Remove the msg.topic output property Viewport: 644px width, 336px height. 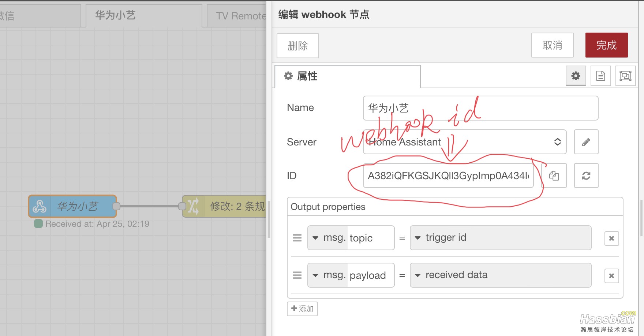(611, 239)
